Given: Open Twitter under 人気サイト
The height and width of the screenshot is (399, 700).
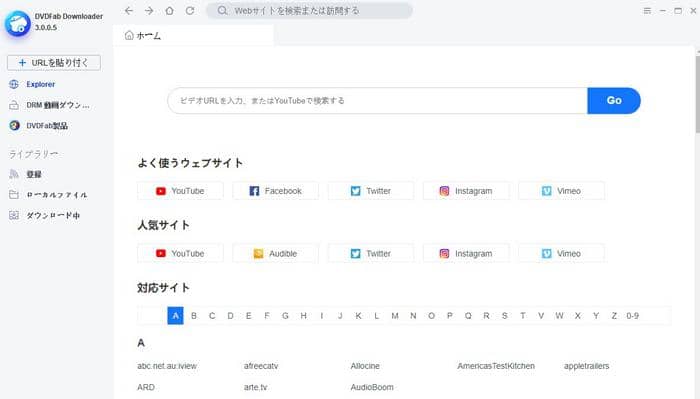Looking at the screenshot, I should [371, 254].
